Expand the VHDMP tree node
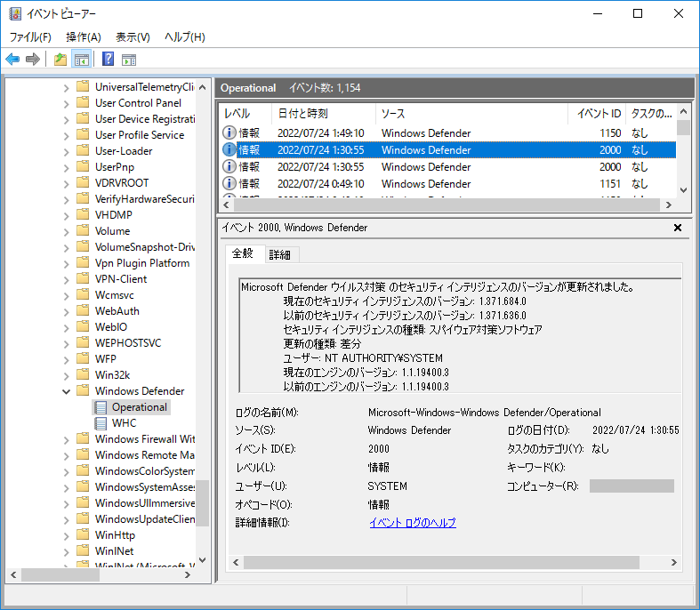Viewport: 700px width, 610px height. tap(66, 215)
